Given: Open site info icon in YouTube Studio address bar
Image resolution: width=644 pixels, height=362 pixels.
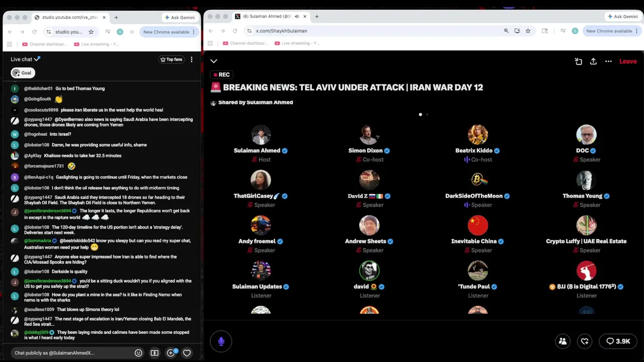Looking at the screenshot, I should 49,32.
